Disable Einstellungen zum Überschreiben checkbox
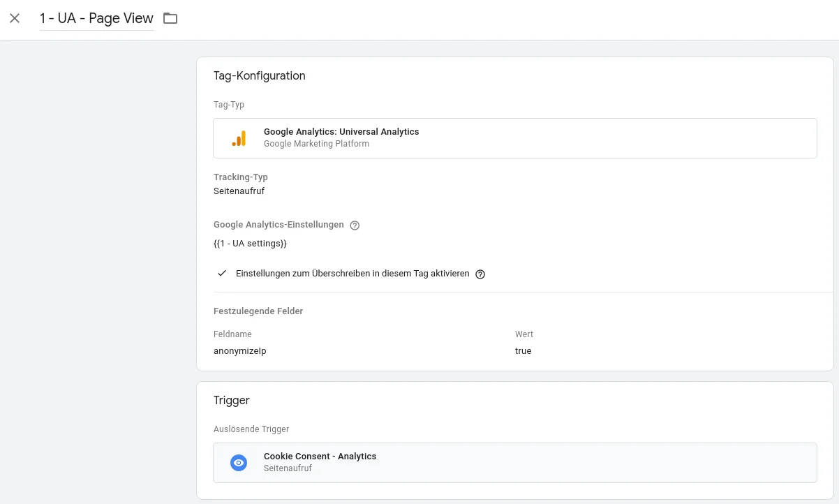Viewport: 839px width, 504px height. coord(221,273)
